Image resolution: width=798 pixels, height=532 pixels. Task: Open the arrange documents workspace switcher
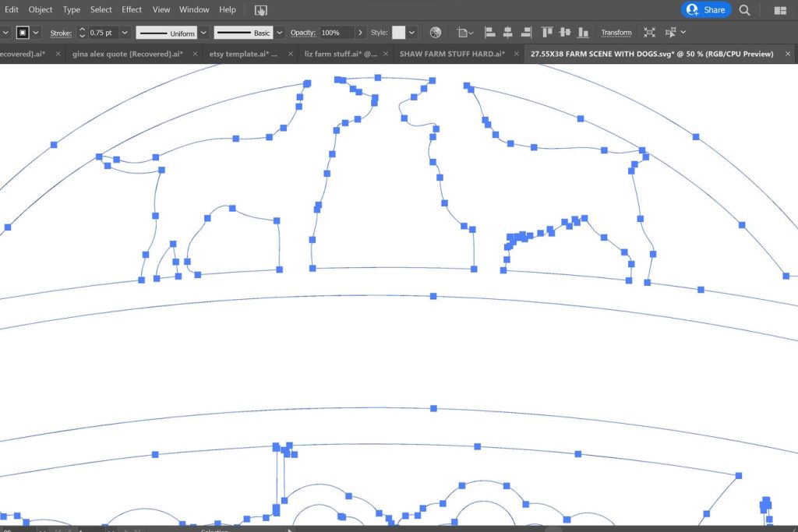[780, 10]
